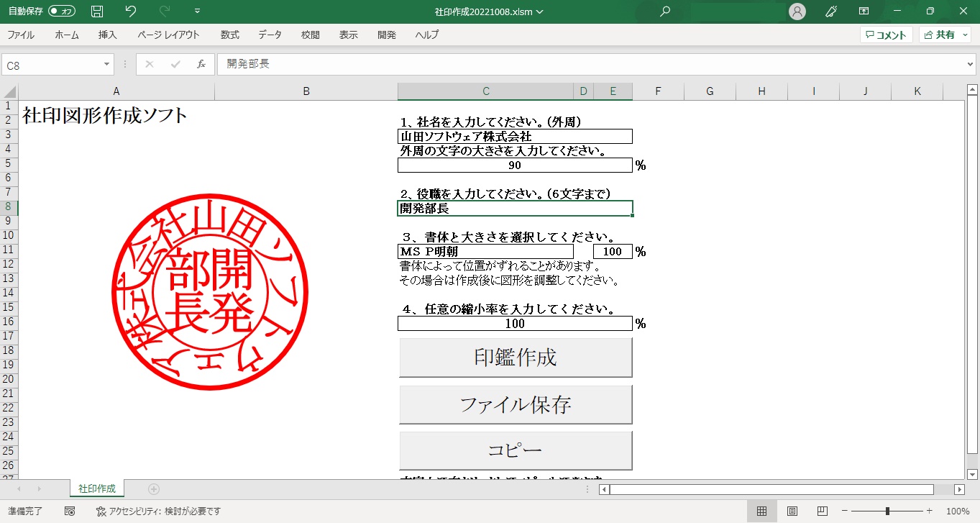Image resolution: width=980 pixels, height=523 pixels.
Task: Select column K header
Action: 917,91
